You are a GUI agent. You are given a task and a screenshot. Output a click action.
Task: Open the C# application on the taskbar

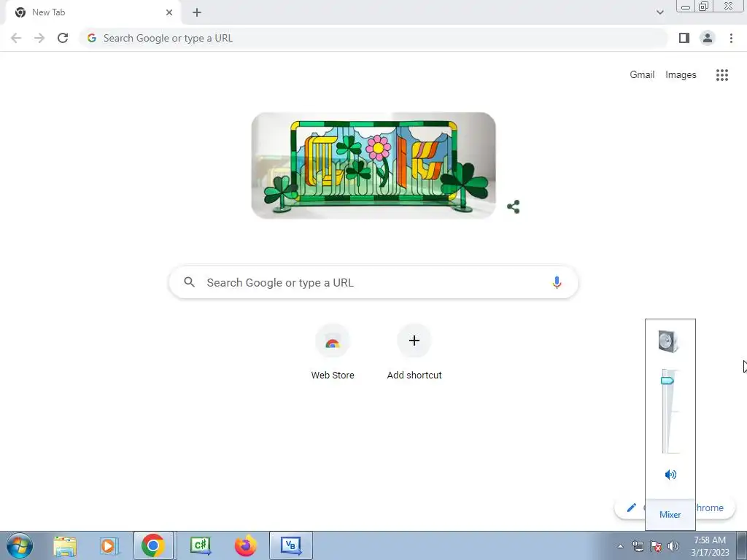[201, 545]
